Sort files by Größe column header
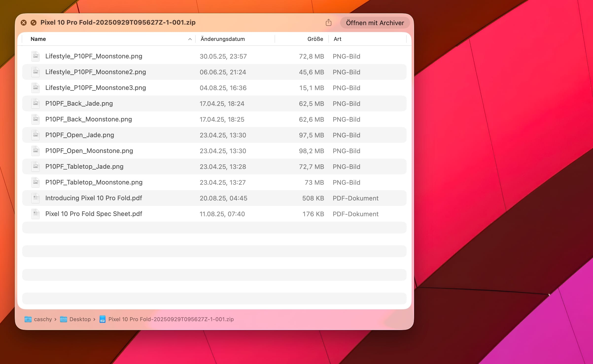The height and width of the screenshot is (364, 593). 315,39
